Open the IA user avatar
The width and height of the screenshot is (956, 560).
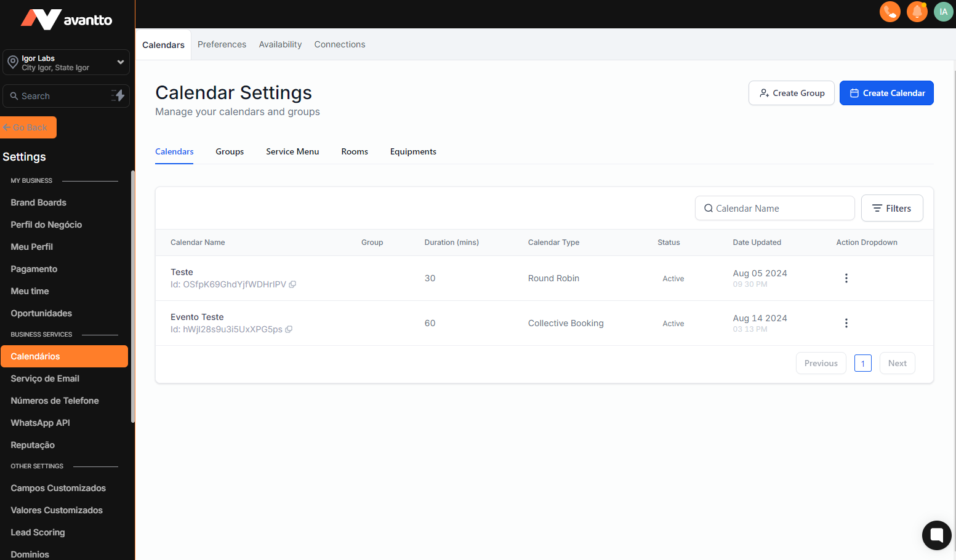tap(943, 12)
